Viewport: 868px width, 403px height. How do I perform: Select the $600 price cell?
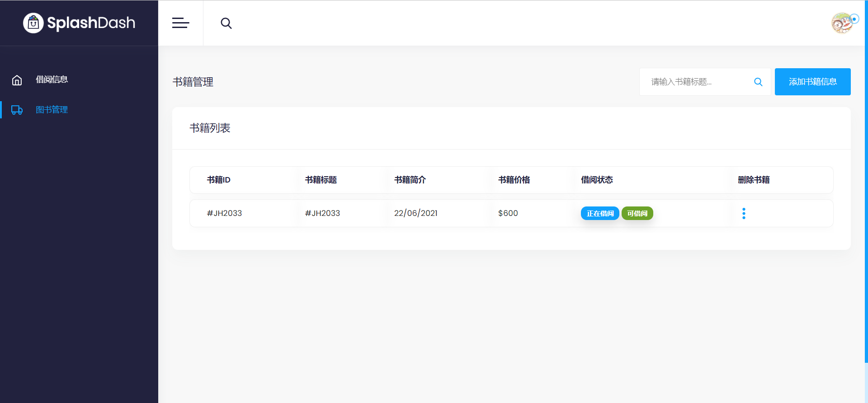click(x=508, y=213)
